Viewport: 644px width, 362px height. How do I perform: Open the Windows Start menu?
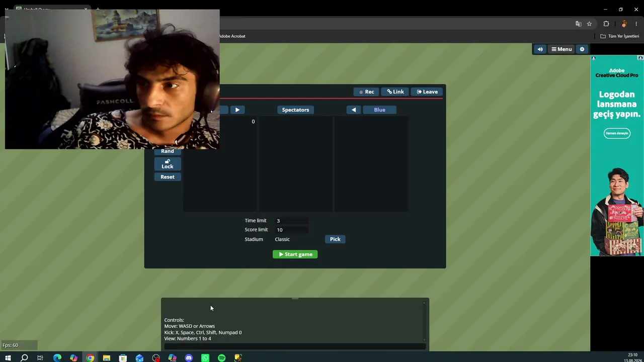8,358
